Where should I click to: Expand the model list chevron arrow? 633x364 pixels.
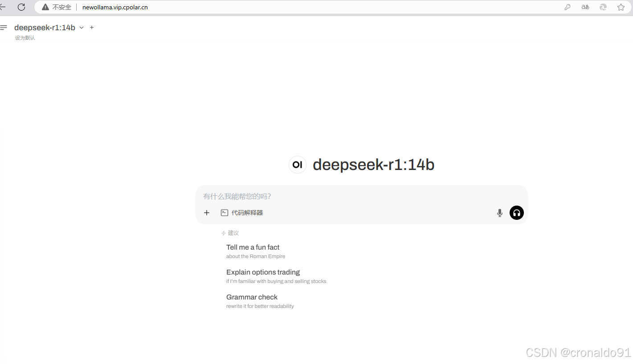82,28
